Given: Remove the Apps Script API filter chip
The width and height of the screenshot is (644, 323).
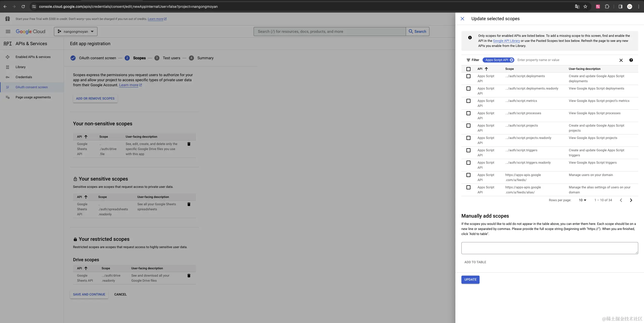Looking at the screenshot, I should [x=511, y=60].
